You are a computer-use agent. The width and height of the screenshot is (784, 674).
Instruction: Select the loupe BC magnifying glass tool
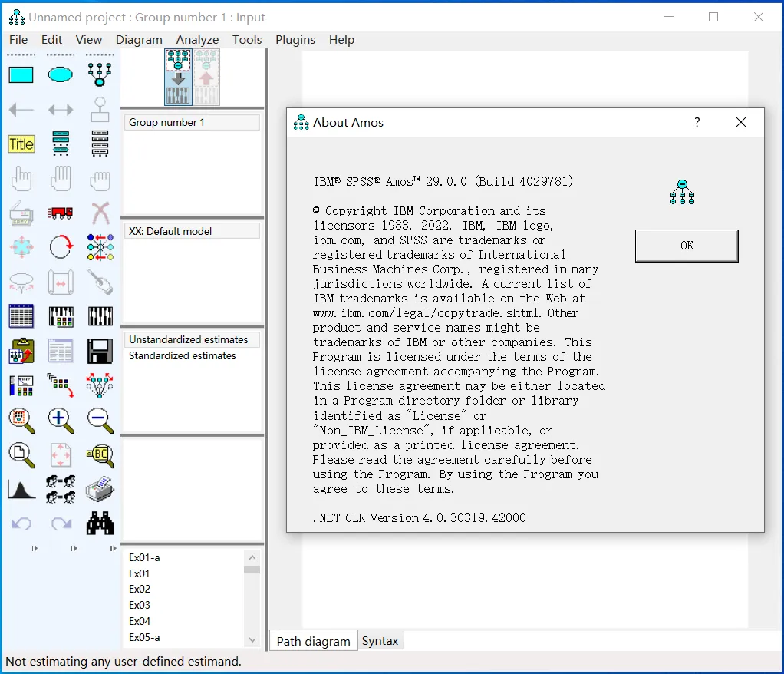[100, 455]
